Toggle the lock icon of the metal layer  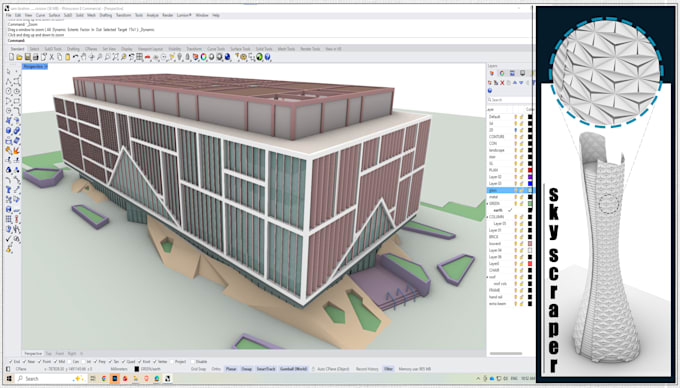tap(521, 197)
